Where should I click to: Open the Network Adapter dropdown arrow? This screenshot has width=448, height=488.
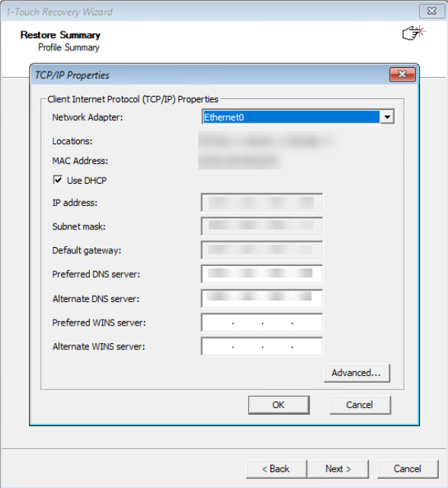click(387, 117)
